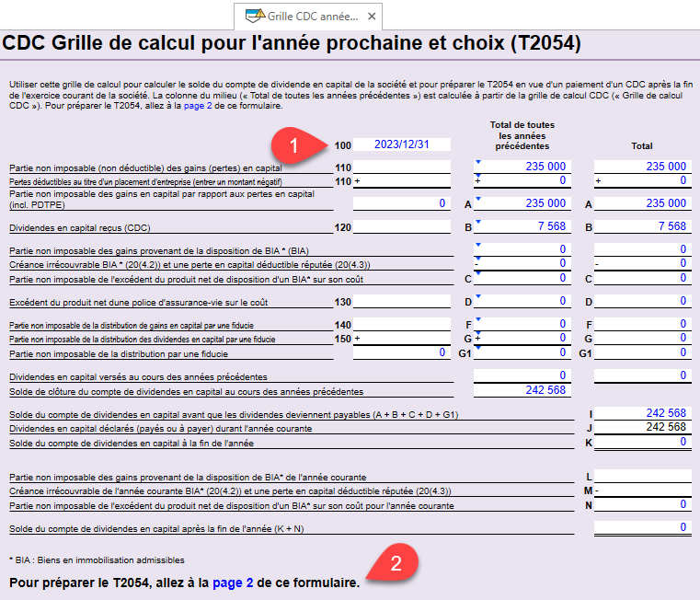This screenshot has width=700, height=600.
Task: Click the line N value 0
Action: coord(643,505)
